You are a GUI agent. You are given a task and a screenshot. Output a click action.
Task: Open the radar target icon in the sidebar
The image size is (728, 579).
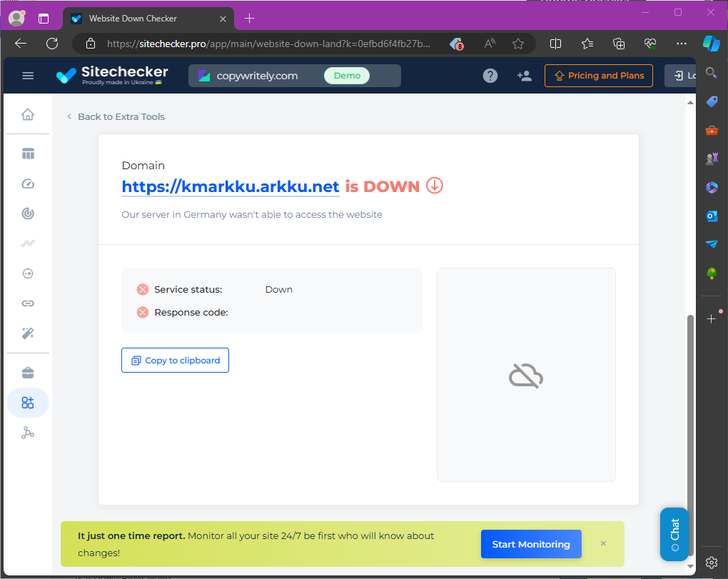tap(28, 213)
